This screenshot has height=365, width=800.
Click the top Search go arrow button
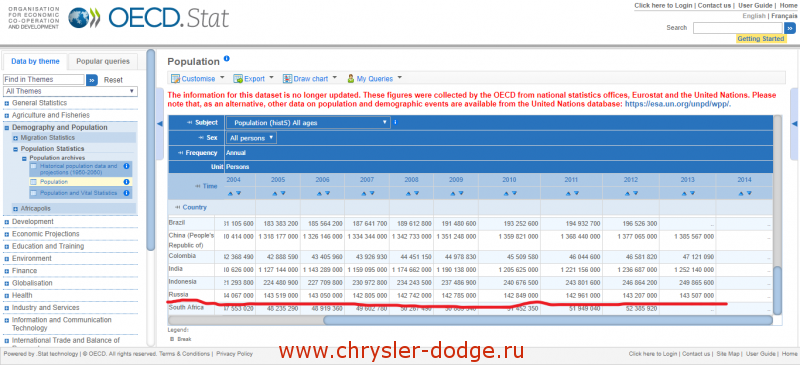pyautogui.click(x=790, y=28)
